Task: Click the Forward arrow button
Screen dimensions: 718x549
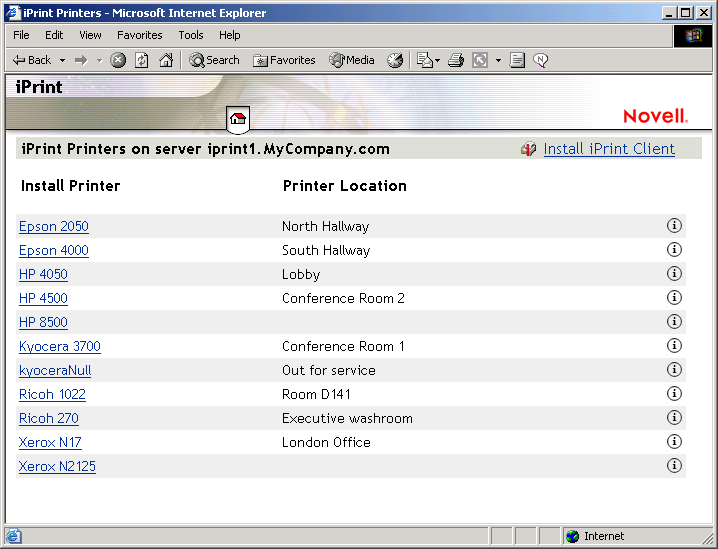Action: (x=81, y=60)
